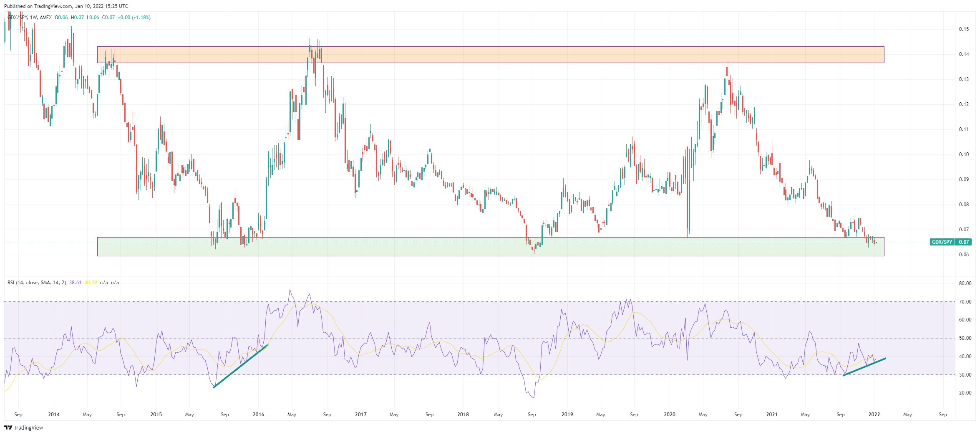Select the green RSI trendline ending near 2016

241,366
